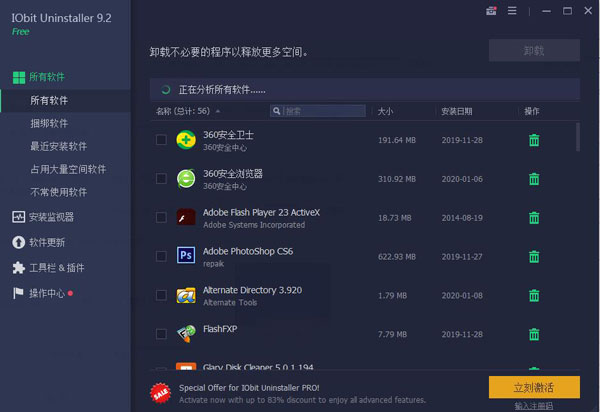The image size is (600, 412).
Task: Click trash icon for Adobe PhotoShop CS6
Action: coord(534,256)
